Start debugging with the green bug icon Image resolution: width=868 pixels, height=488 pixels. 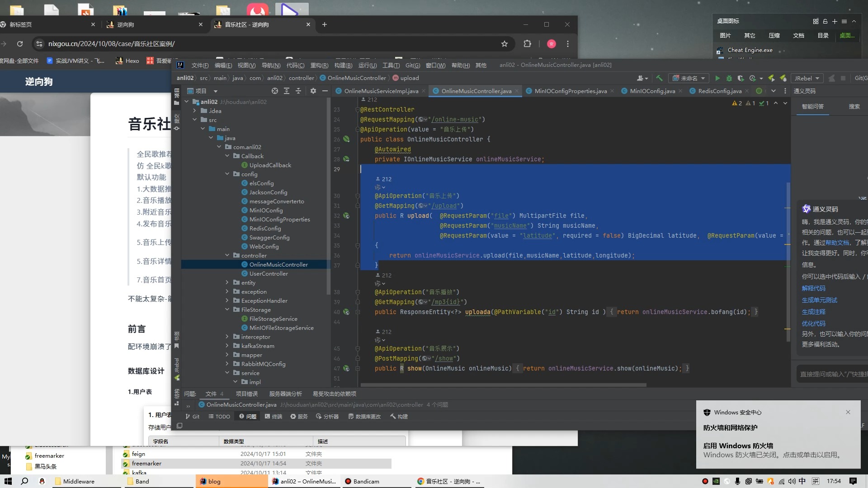(x=729, y=78)
